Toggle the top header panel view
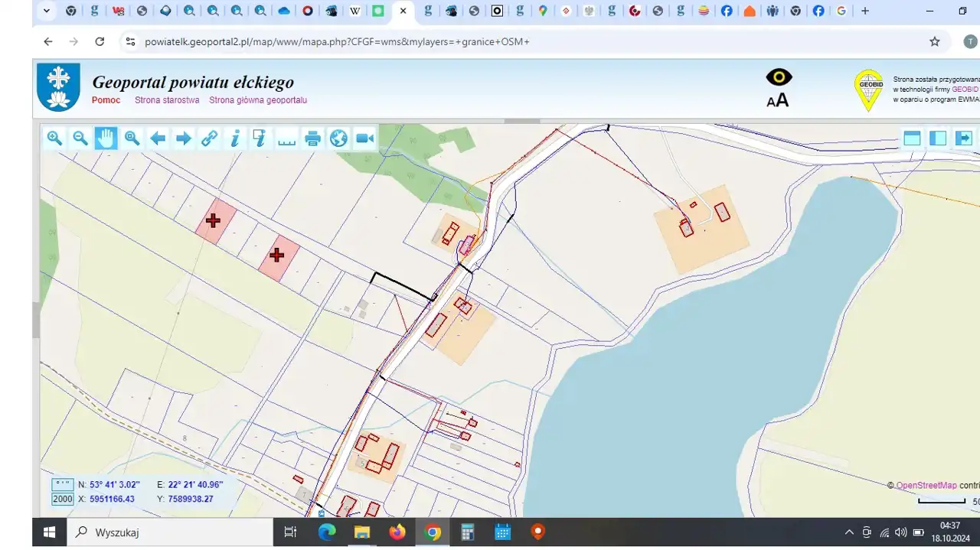Viewport: 980px width, 550px height. pyautogui.click(x=912, y=138)
